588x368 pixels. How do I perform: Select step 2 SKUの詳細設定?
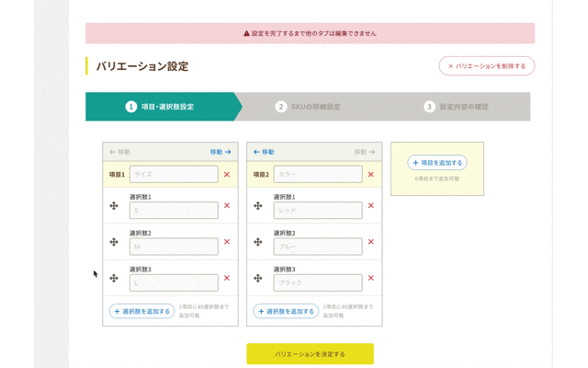click(x=308, y=107)
